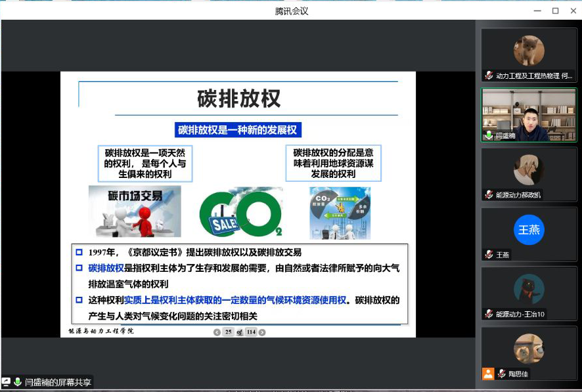The image size is (582, 392).
Task: Click the orange host badge on 陶思佳 tile
Action: click(488, 374)
